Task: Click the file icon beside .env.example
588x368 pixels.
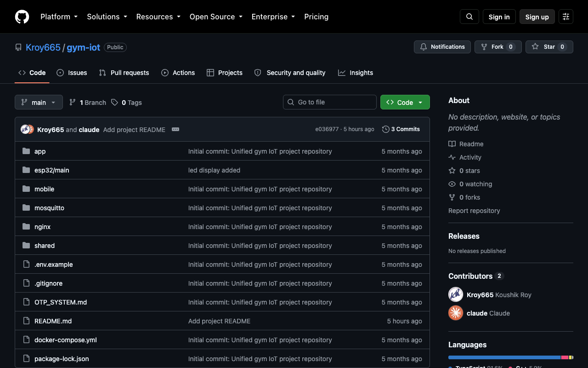Action: 26,264
